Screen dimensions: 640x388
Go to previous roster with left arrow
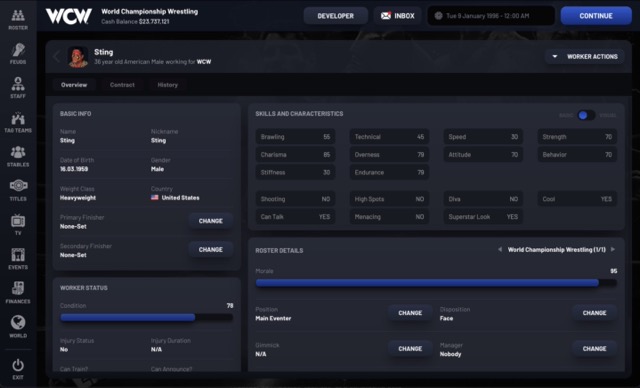pos(500,249)
